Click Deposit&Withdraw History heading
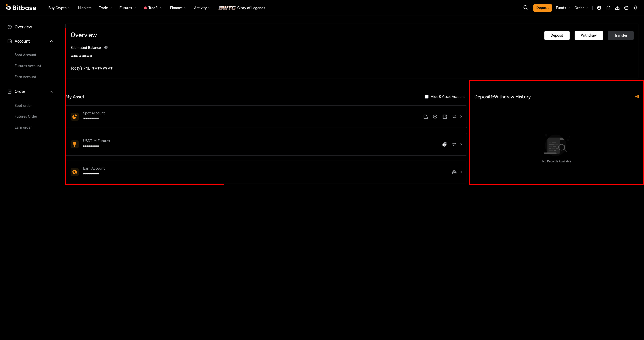The height and width of the screenshot is (340, 644). tap(502, 97)
